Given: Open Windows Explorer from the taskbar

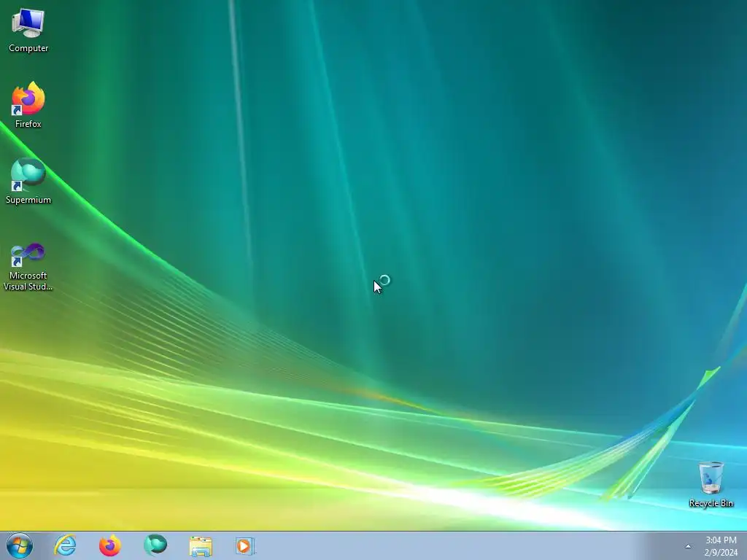Looking at the screenshot, I should click(x=201, y=545).
